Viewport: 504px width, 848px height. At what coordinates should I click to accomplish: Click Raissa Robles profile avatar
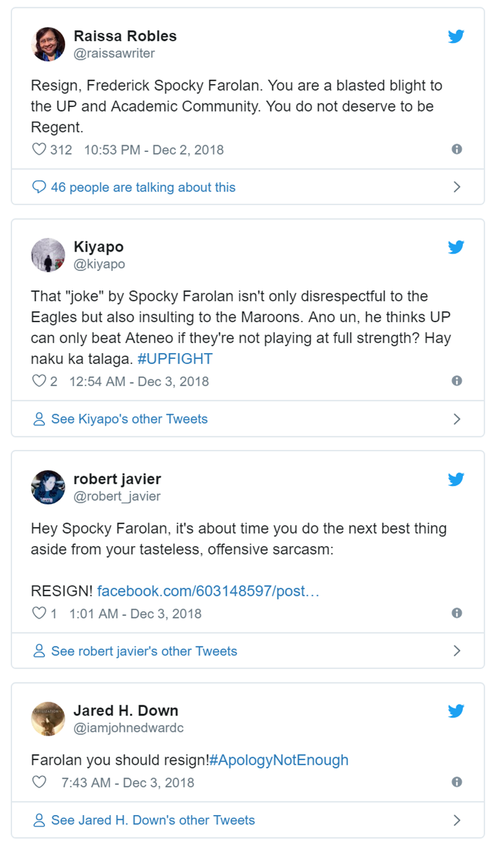point(48,44)
